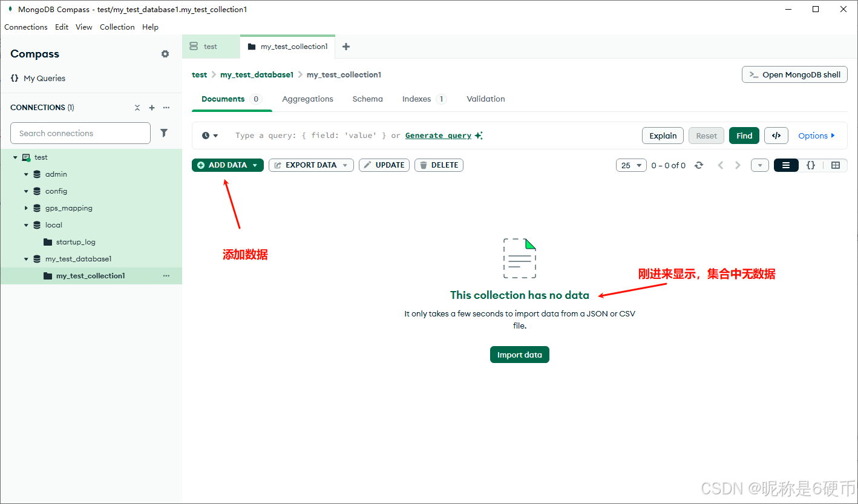The image size is (858, 504).
Task: Open the Edit menu
Action: pos(62,27)
